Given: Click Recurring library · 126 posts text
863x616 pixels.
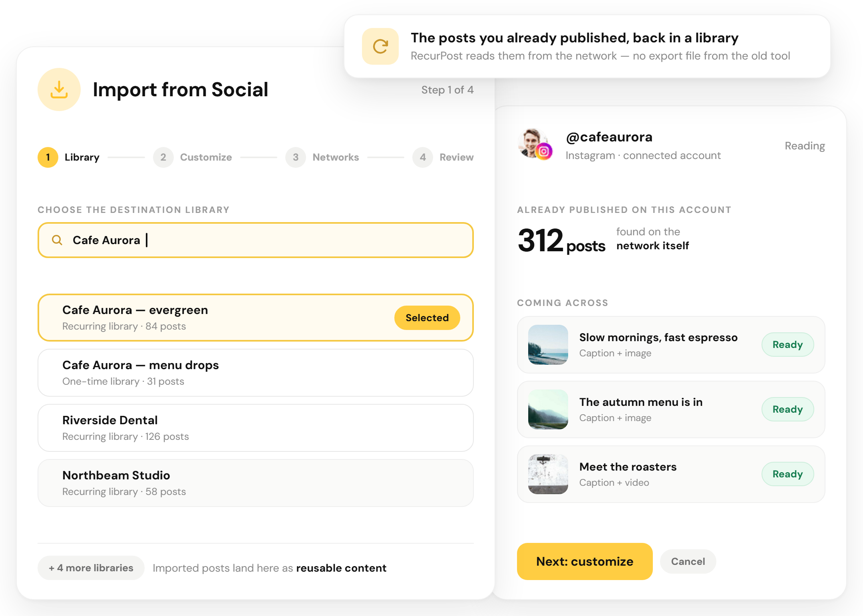Looking at the screenshot, I should pyautogui.click(x=125, y=437).
